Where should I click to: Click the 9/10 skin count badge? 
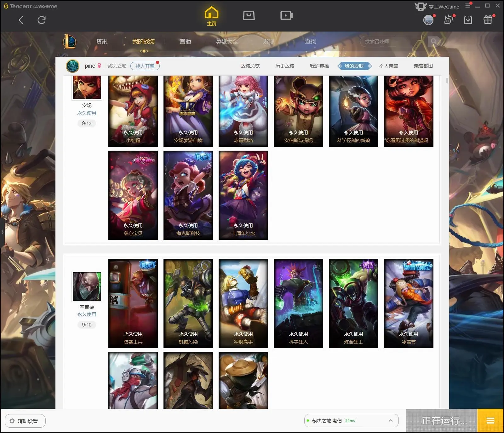coord(87,325)
